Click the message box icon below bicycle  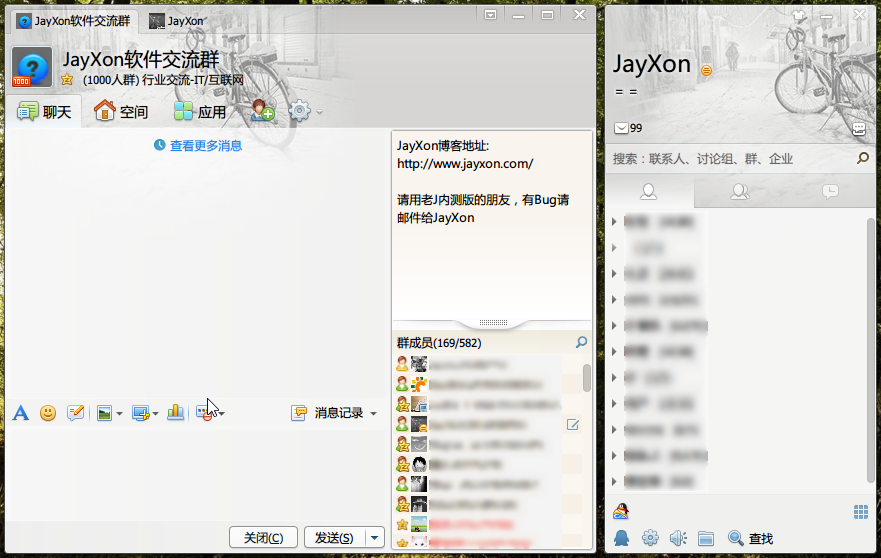[x=859, y=129]
